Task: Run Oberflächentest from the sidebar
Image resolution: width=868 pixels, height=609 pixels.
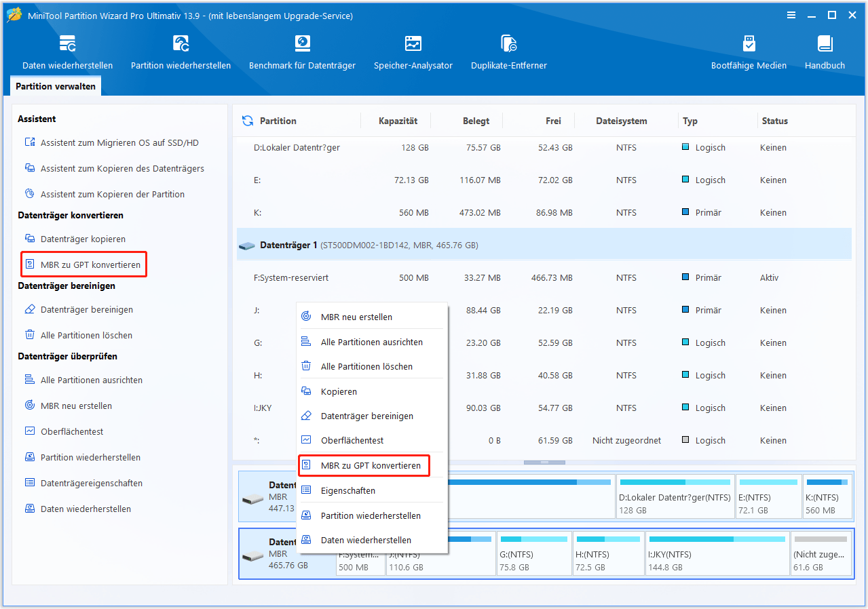Action: 64,432
